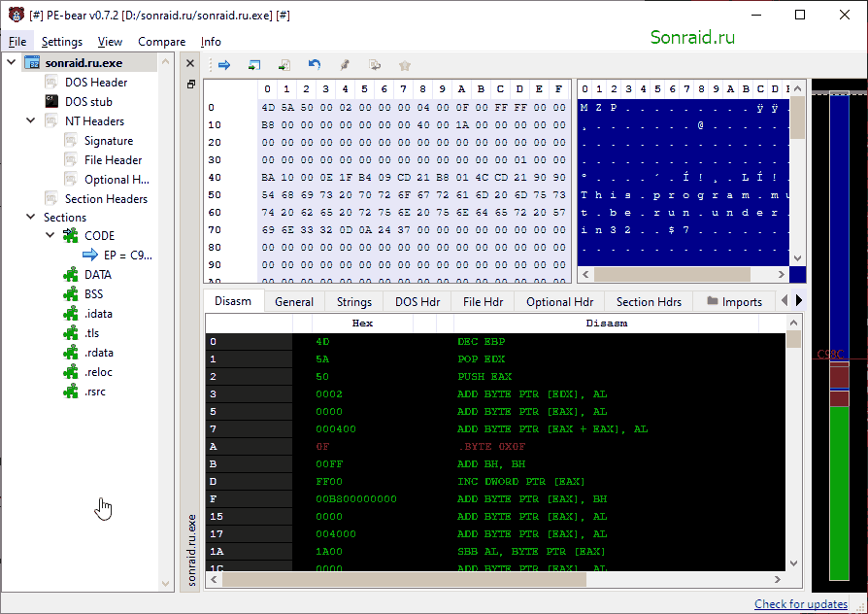868x614 pixels.
Task: Click the PE-bear app icon in title bar
Action: (x=17, y=15)
